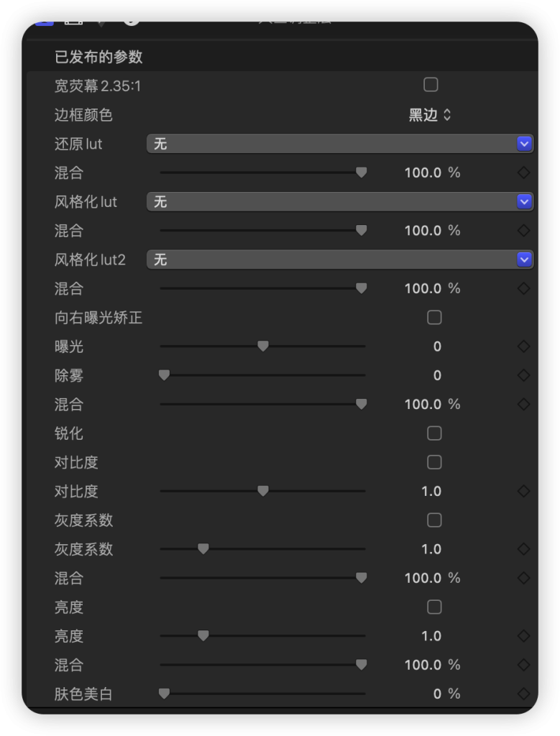Screen dimensions: 560x736
Task: Click the 曝光 slider handle
Action: [x=263, y=346]
